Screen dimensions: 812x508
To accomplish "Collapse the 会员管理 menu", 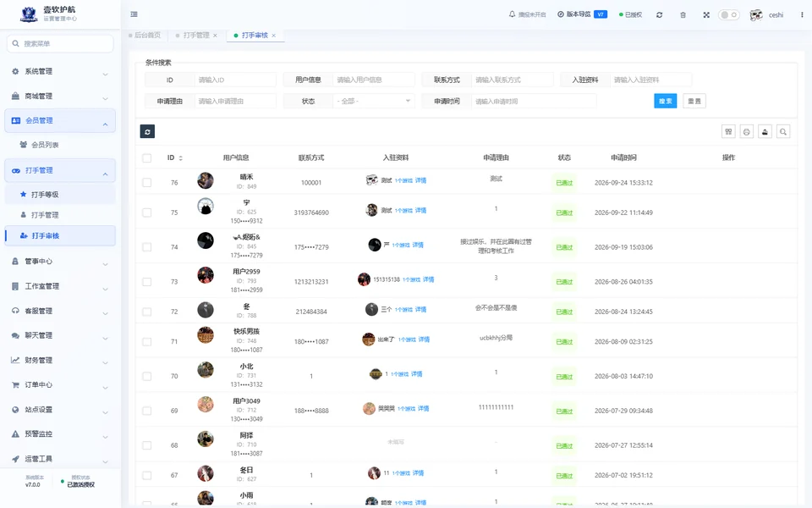I will click(60, 121).
